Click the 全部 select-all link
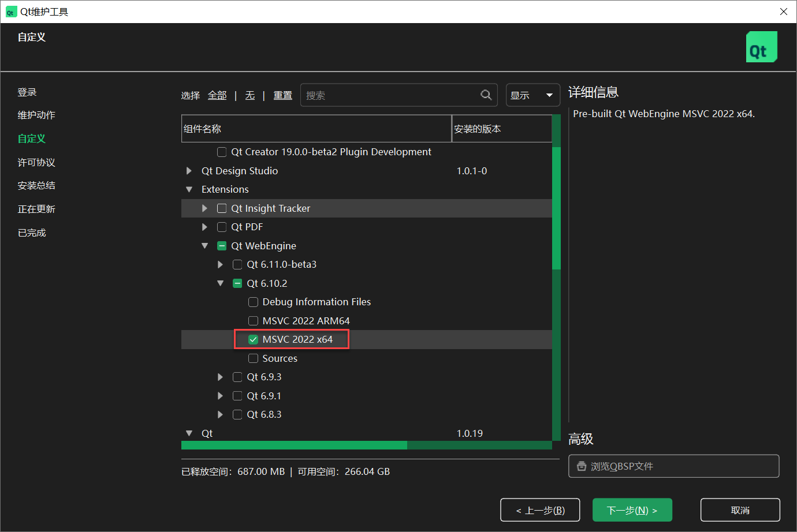The image size is (797, 532). pos(217,95)
